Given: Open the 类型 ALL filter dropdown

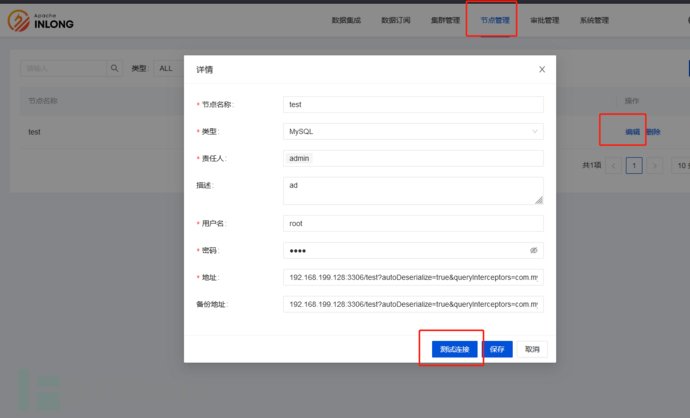Looking at the screenshot, I should coord(166,69).
